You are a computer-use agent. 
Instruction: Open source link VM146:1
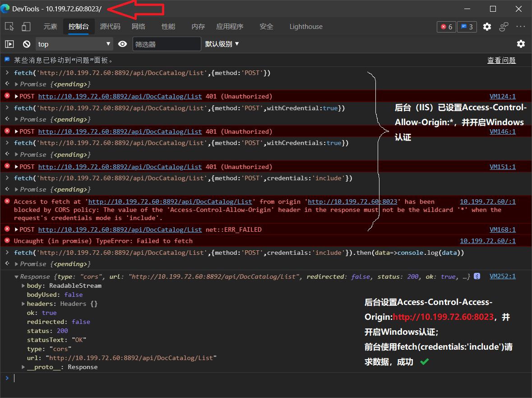click(503, 131)
